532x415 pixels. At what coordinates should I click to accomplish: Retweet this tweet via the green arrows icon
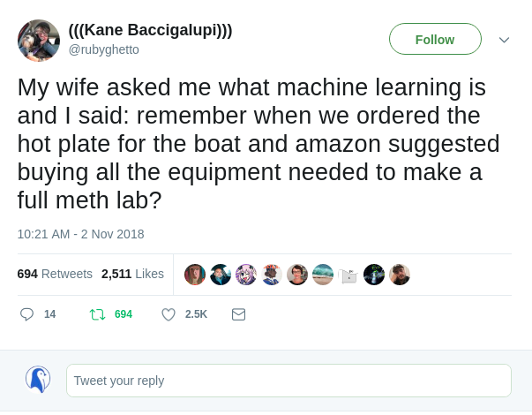(x=98, y=314)
